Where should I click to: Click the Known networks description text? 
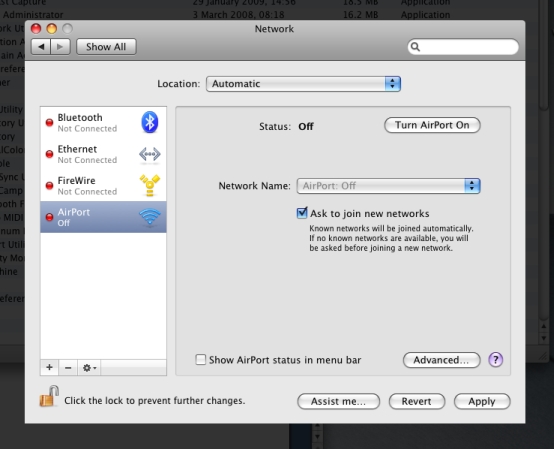tap(391, 238)
